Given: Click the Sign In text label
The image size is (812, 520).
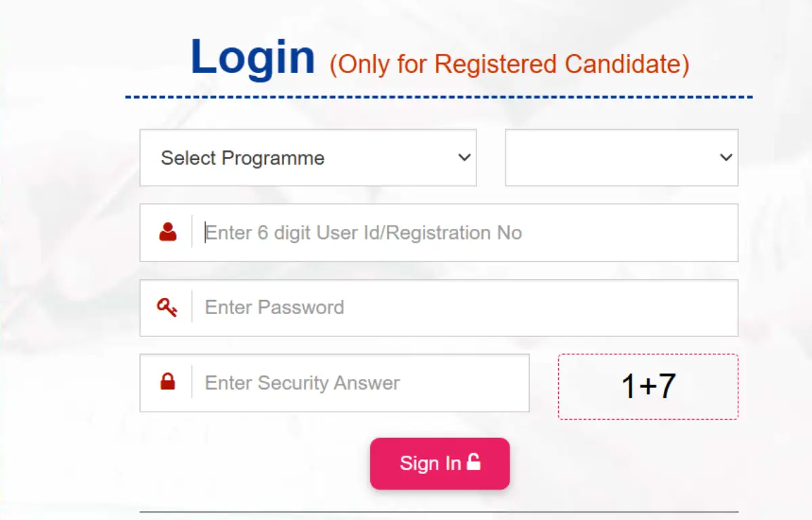Looking at the screenshot, I should [x=430, y=463].
